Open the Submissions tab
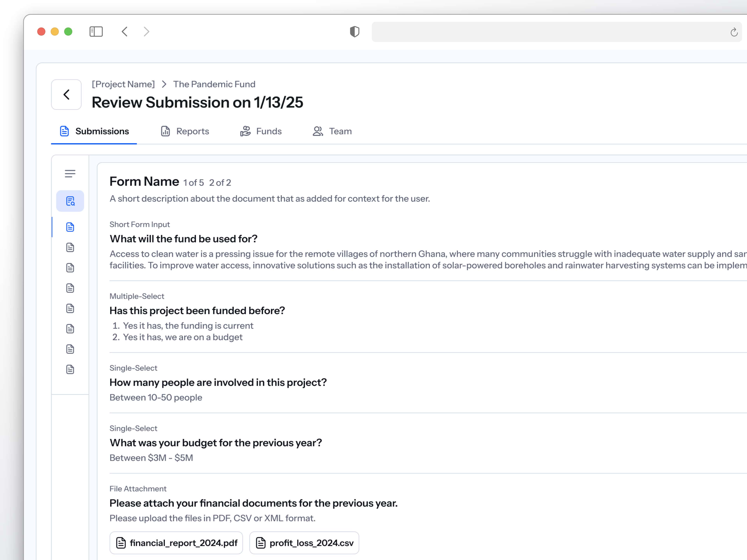The height and width of the screenshot is (560, 747). coord(94,131)
